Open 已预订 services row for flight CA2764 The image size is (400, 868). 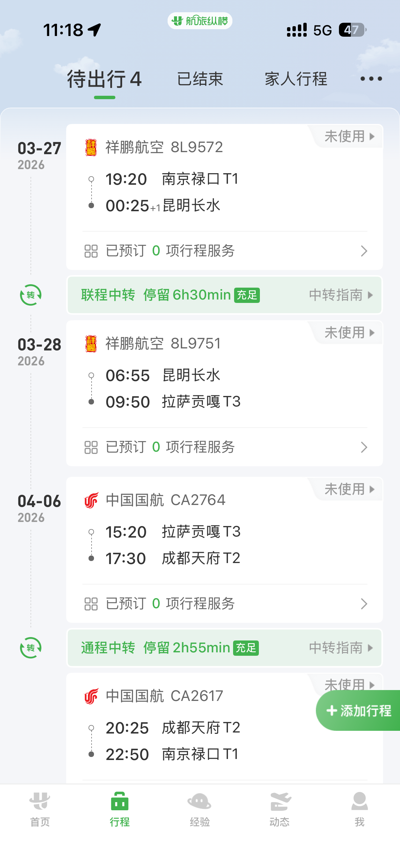click(225, 604)
